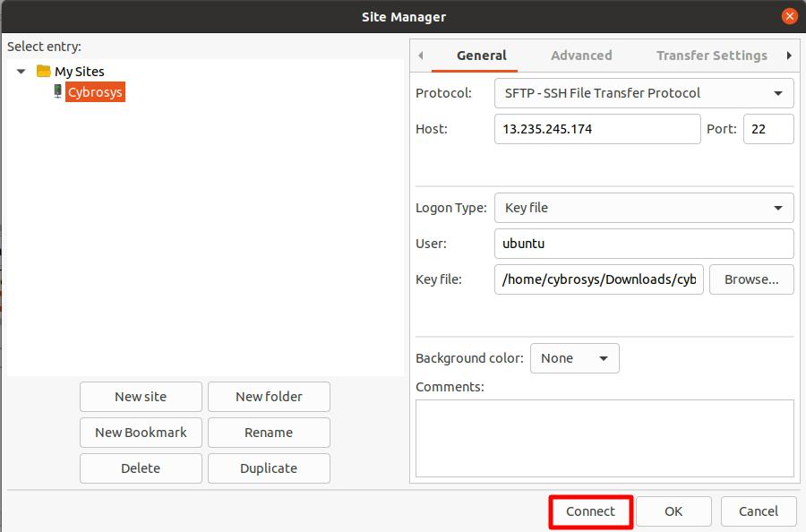Collapse the My Sites folder tree
The height and width of the screenshot is (532, 806).
point(21,71)
